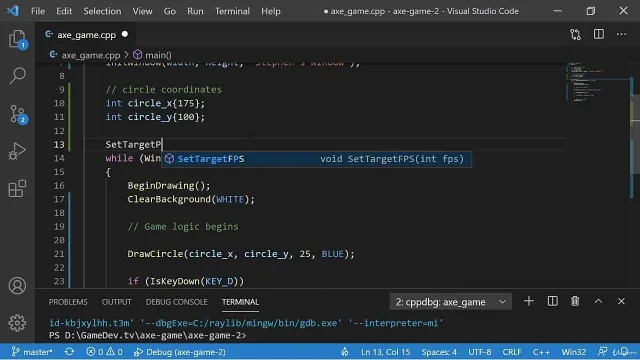
Task: Click the flame icon in status bar
Action: pyautogui.click(x=345, y=352)
